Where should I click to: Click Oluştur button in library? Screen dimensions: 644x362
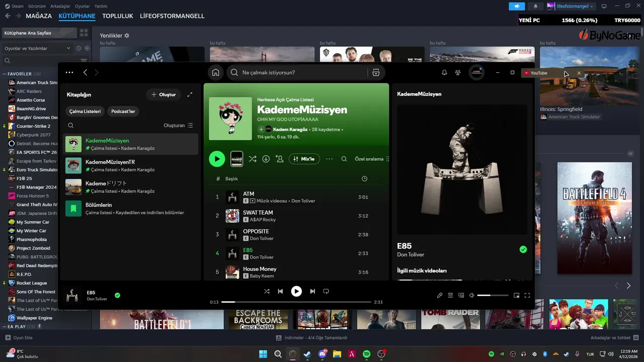[164, 95]
